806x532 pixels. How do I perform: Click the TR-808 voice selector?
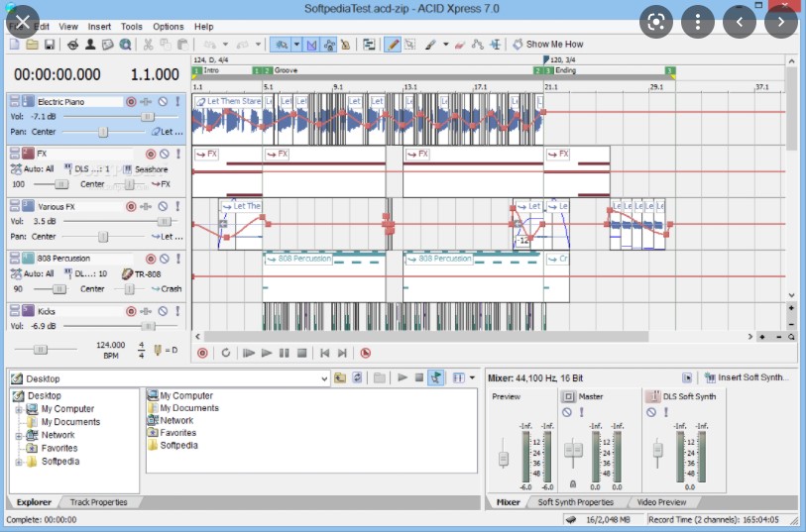[x=142, y=274]
